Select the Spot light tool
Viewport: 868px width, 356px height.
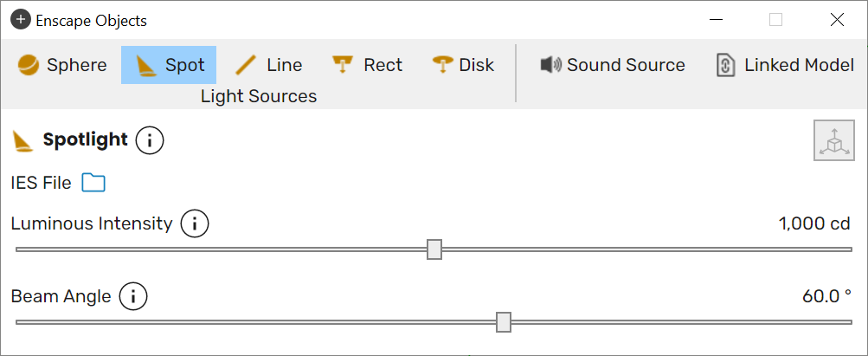coord(169,65)
